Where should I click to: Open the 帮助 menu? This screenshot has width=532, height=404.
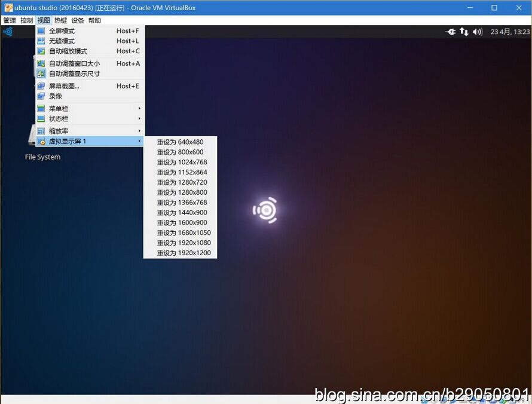click(94, 20)
